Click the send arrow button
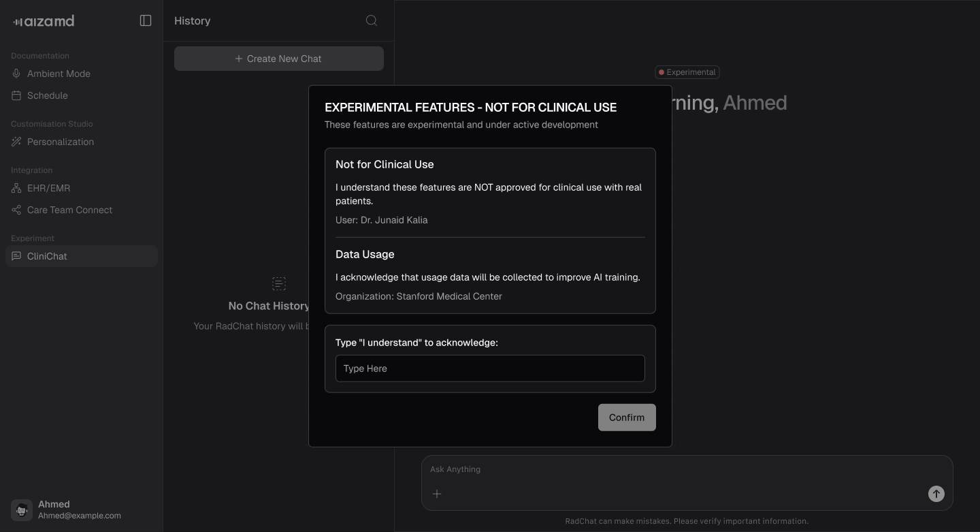The height and width of the screenshot is (532, 980). tap(936, 494)
